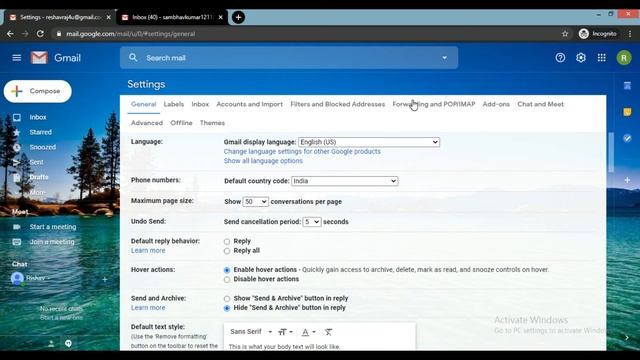Select Hide "Send & Archive" button
This screenshot has height=360, width=640.
[227, 308]
